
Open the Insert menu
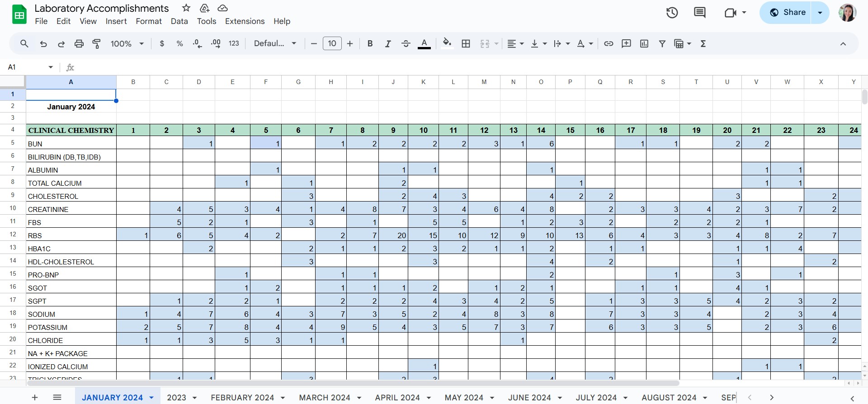pyautogui.click(x=116, y=21)
